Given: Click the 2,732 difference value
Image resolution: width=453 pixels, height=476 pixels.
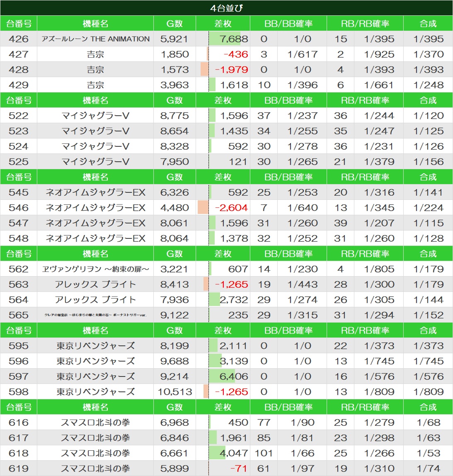Looking at the screenshot, I should tap(234, 300).
